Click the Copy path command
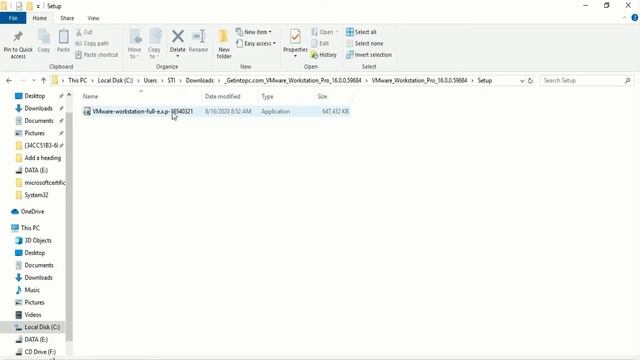This screenshot has height=360, width=640. (92, 43)
